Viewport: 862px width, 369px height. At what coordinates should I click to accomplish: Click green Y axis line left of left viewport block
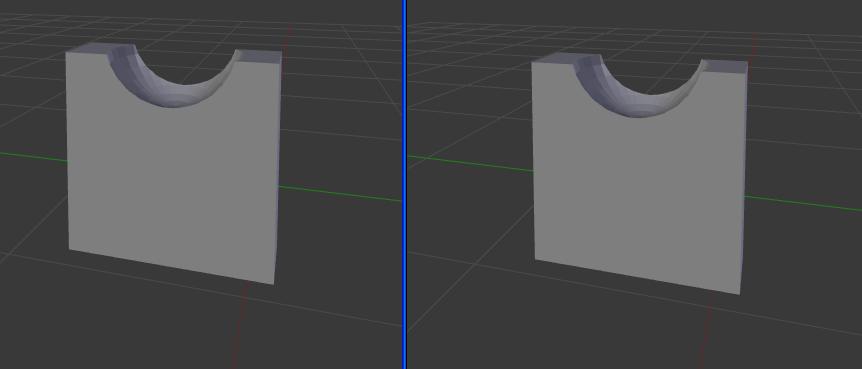coord(33,157)
